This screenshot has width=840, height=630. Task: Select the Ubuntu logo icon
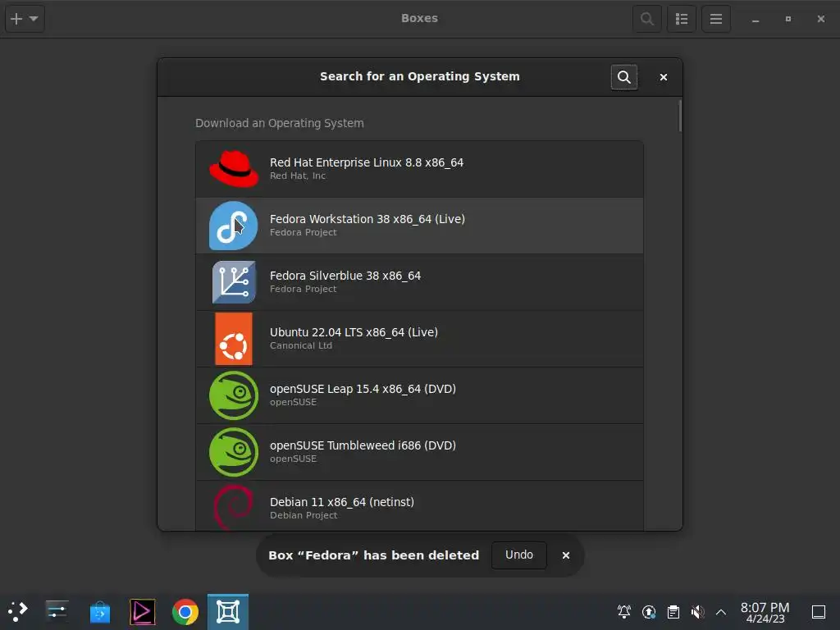click(234, 339)
